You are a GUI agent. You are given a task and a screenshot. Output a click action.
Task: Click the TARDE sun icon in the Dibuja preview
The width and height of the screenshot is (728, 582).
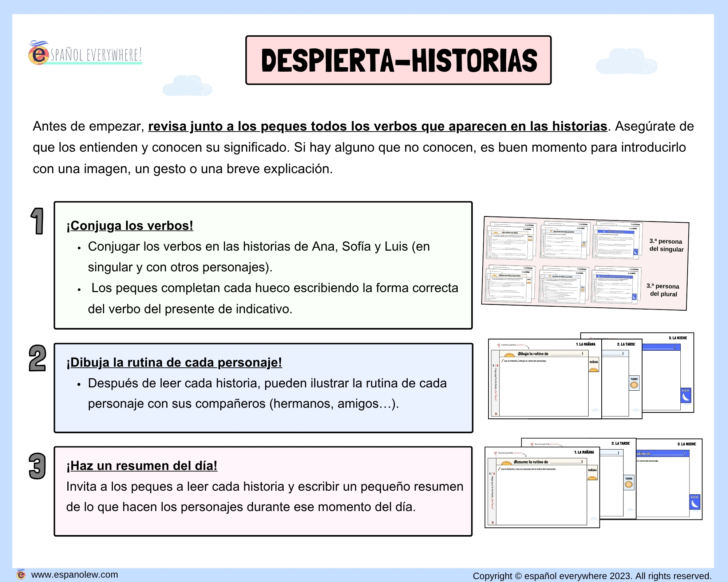[634, 384]
